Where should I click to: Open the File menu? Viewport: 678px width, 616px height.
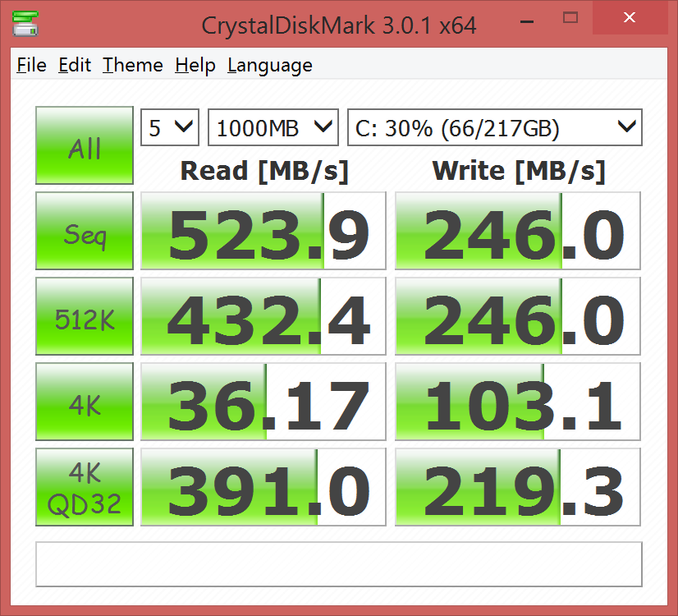click(x=31, y=66)
